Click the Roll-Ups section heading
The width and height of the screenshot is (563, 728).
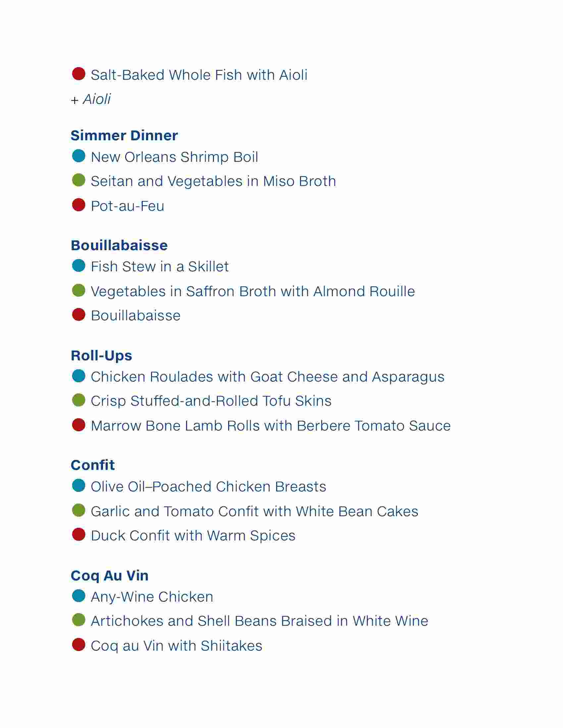[101, 356]
